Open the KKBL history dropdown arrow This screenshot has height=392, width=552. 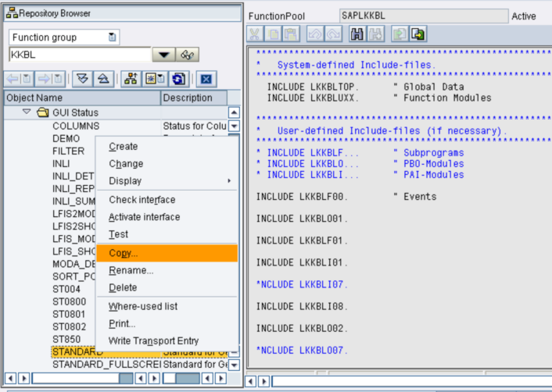[163, 55]
